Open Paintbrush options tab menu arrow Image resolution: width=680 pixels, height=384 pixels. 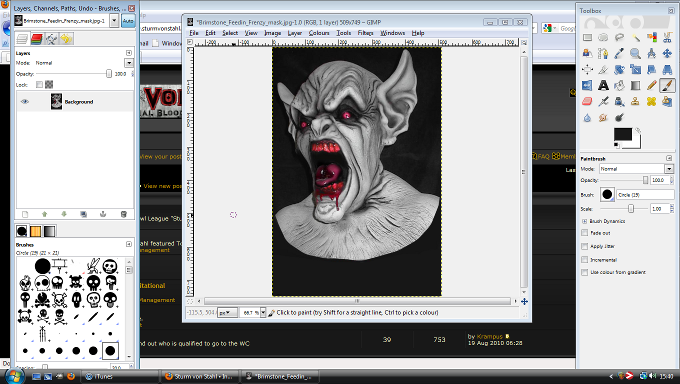(x=669, y=158)
